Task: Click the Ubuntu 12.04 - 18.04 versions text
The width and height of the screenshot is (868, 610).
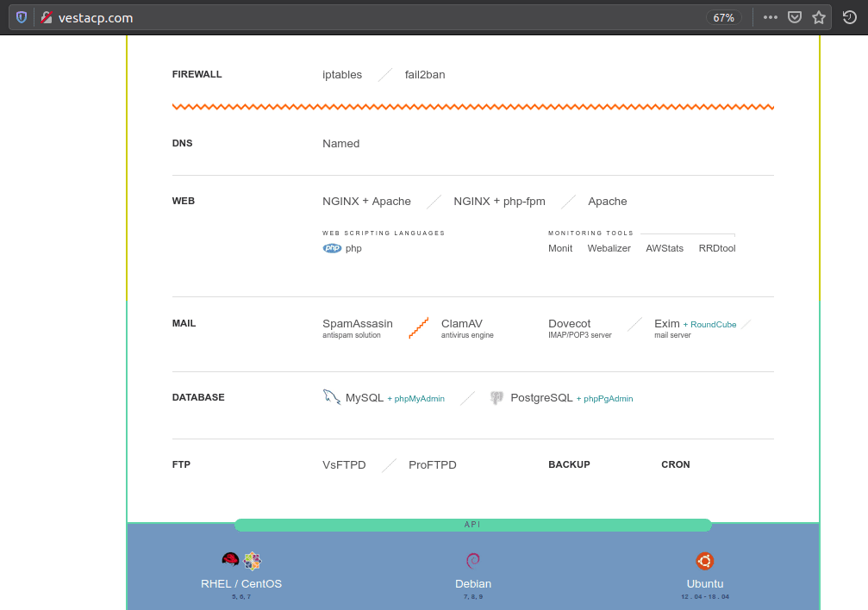Action: 705,597
